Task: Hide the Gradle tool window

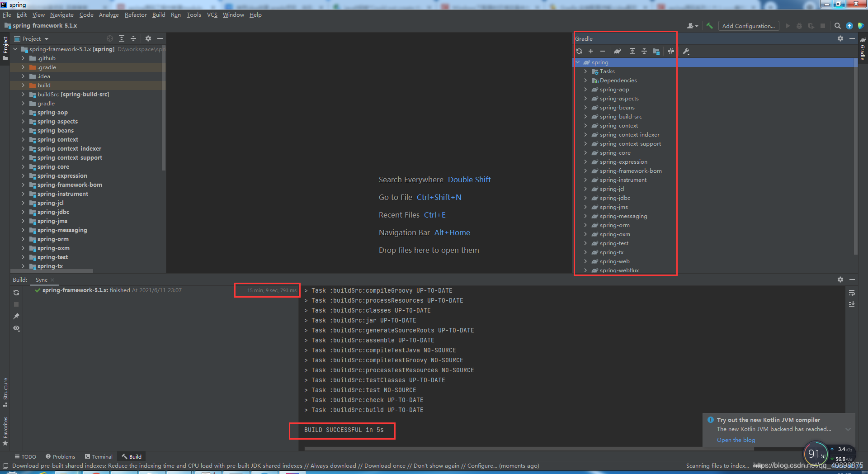Action: click(x=852, y=38)
